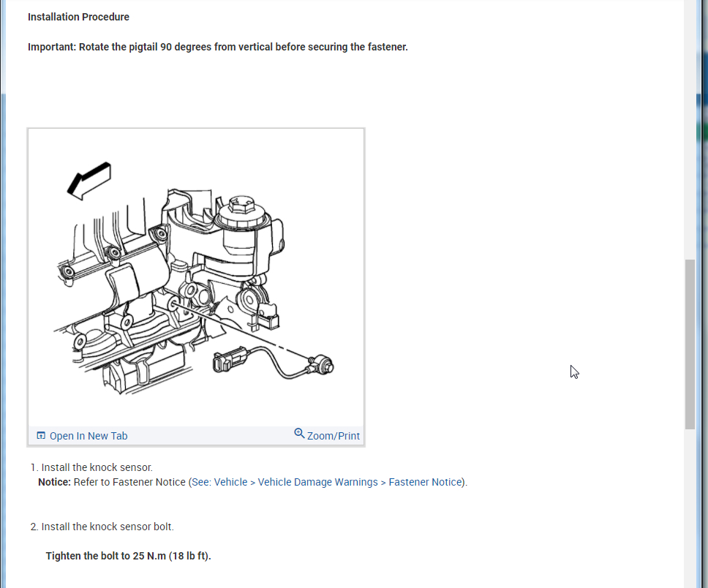The image size is (708, 588).
Task: Click the vertical scrollbar thumb
Action: click(x=690, y=344)
